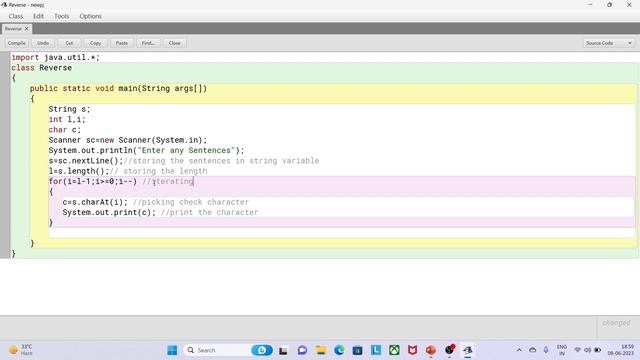Click the 'int l,i;' line
Screen dimensions: 640x360
click(x=67, y=120)
